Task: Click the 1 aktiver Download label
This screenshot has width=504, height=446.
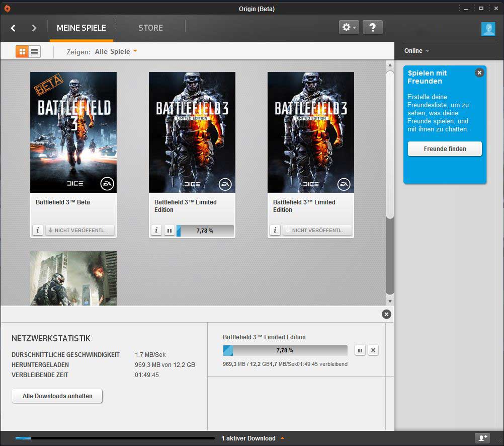Action: (x=248, y=438)
